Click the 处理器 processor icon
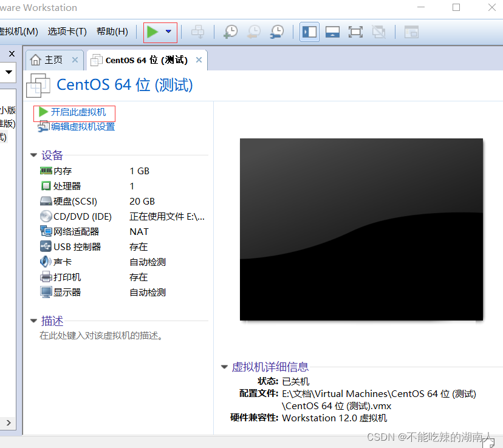The height and width of the screenshot is (448, 503). click(x=46, y=186)
